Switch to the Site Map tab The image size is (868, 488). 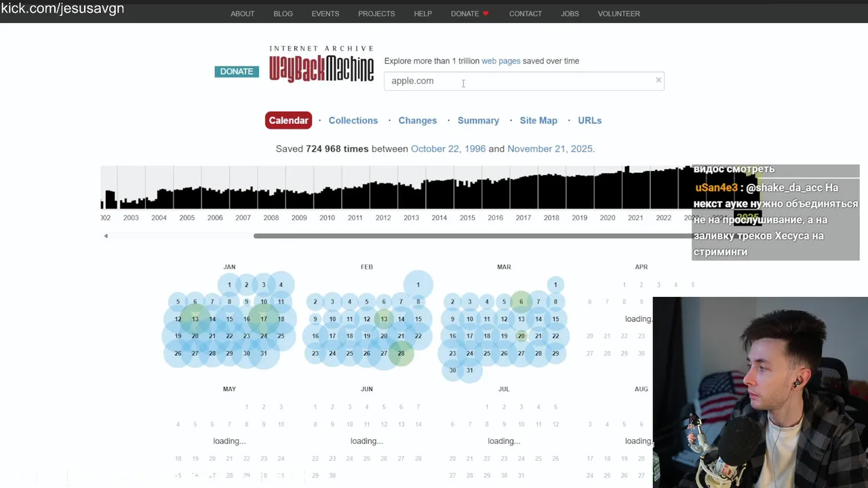pos(538,121)
